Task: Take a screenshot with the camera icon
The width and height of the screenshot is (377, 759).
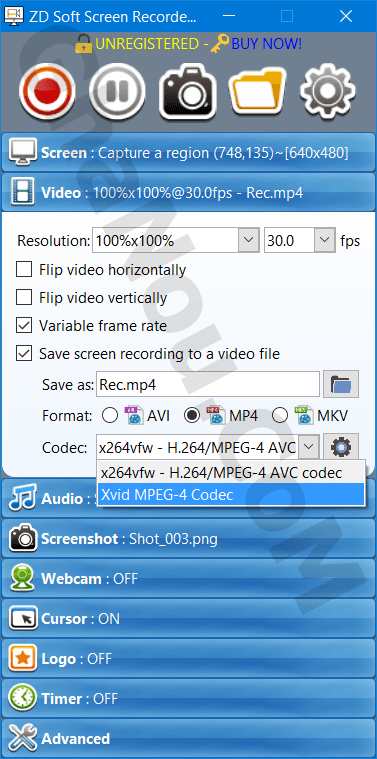Action: click(187, 91)
